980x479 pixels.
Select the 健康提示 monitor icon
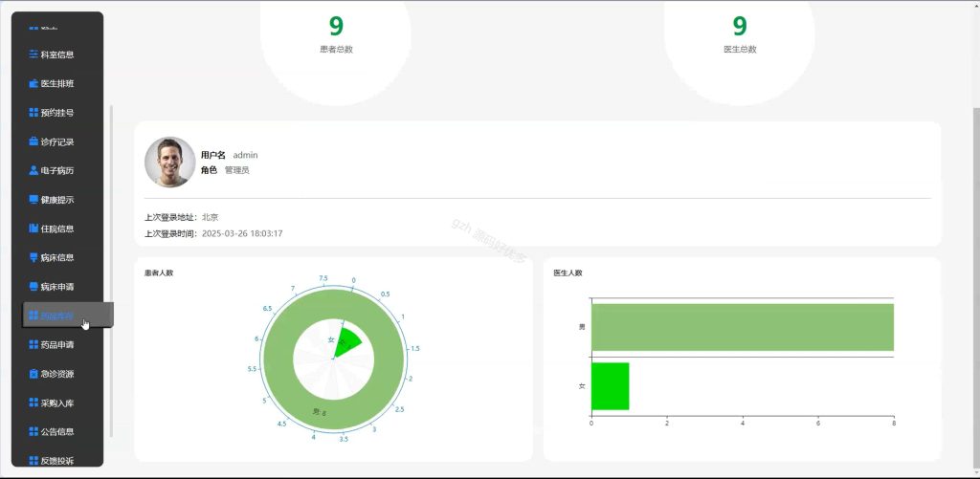[x=33, y=199]
